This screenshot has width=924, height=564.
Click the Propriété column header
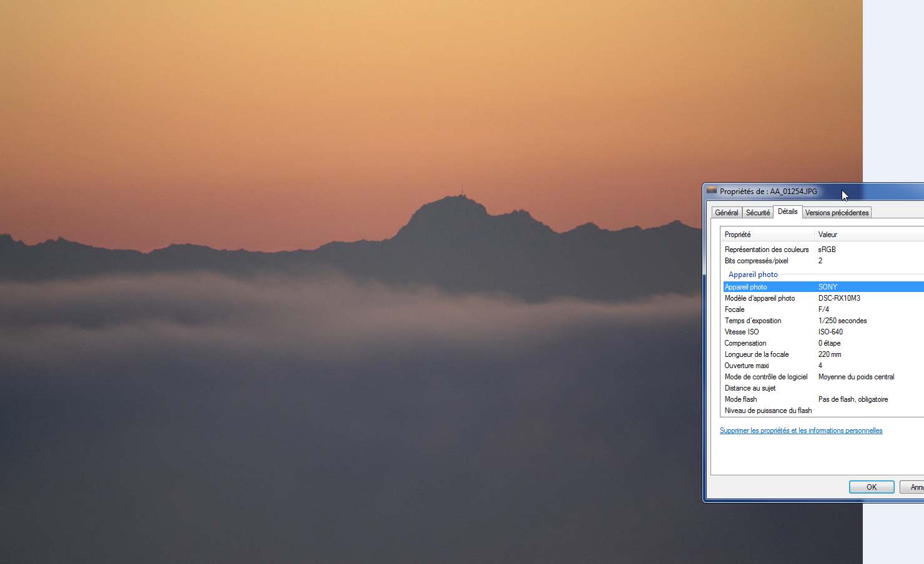tap(768, 235)
